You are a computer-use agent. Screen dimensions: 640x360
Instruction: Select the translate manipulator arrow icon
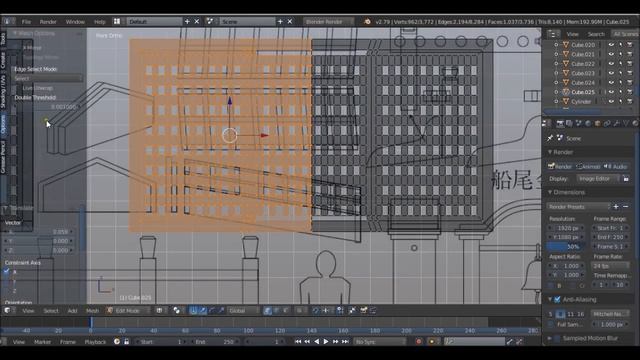(203, 311)
